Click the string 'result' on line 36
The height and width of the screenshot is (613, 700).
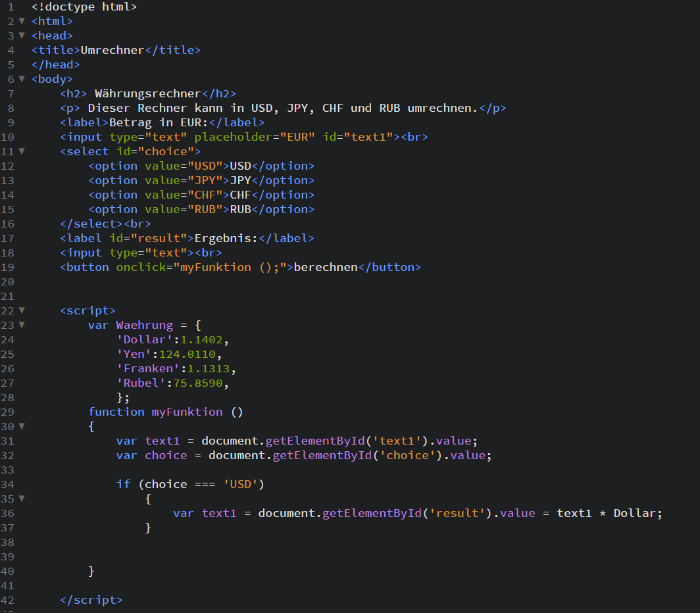[x=457, y=514]
